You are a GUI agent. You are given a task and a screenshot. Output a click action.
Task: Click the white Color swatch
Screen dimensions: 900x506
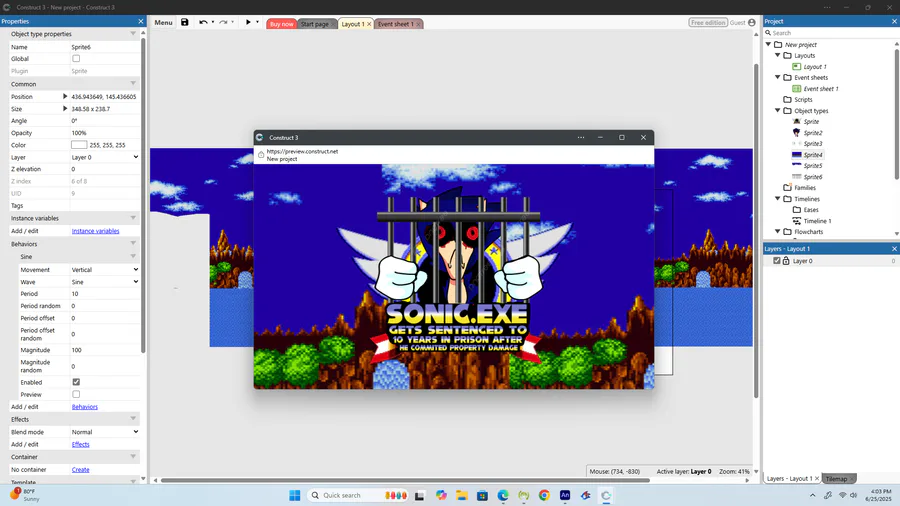pyautogui.click(x=79, y=145)
